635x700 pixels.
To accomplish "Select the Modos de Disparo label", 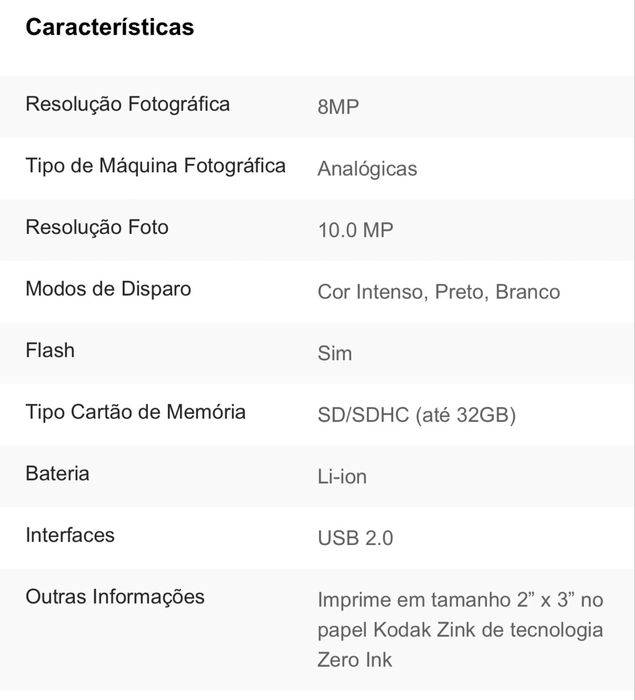I will click(109, 289).
